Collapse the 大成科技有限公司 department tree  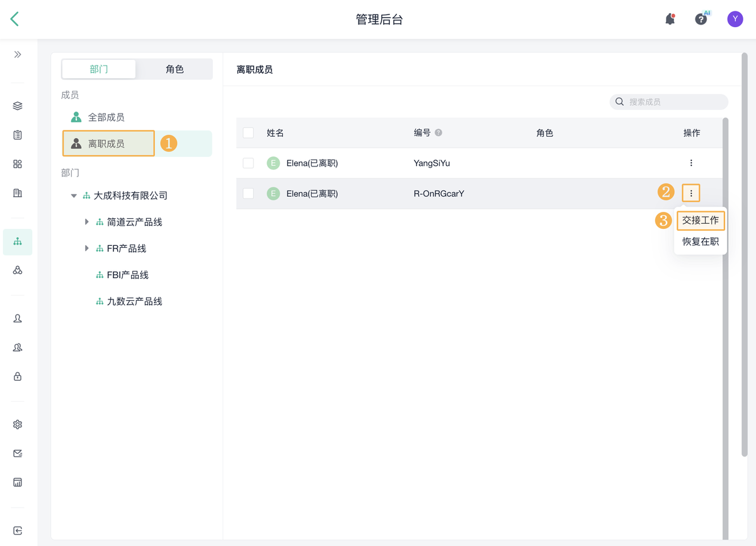tap(74, 196)
